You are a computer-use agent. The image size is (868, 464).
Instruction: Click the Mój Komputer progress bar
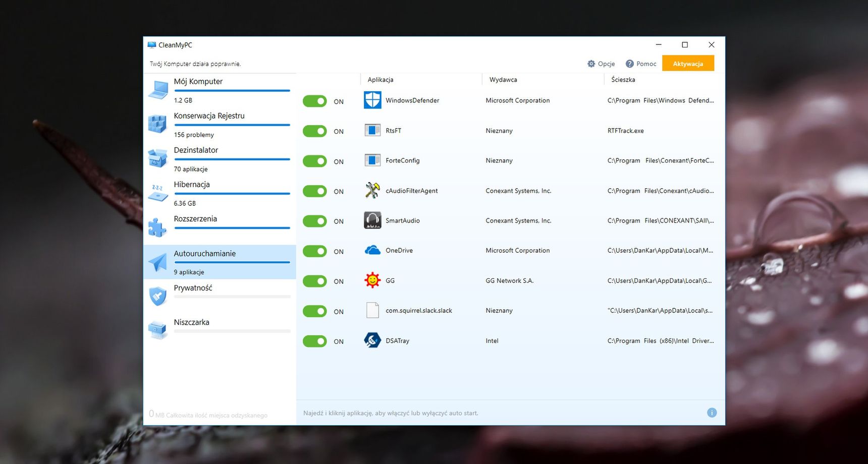pyautogui.click(x=232, y=91)
